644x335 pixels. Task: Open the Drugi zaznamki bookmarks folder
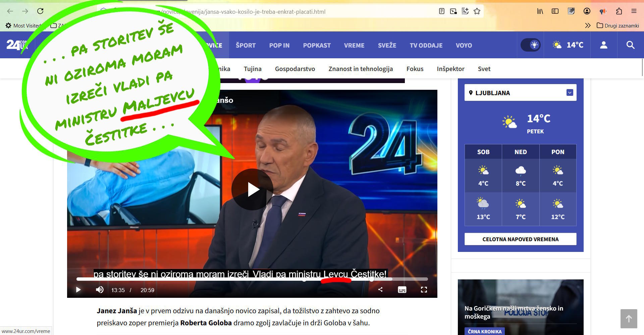coord(618,25)
